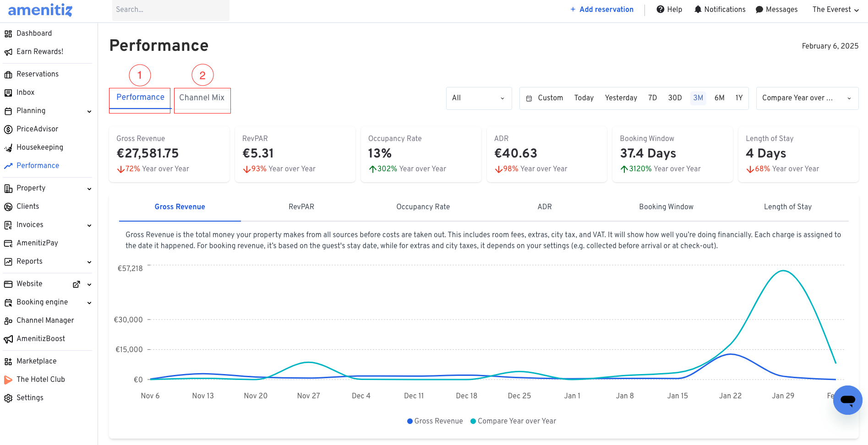Click the Invoices document icon
Viewport: 868px width, 445px height.
coord(8,225)
